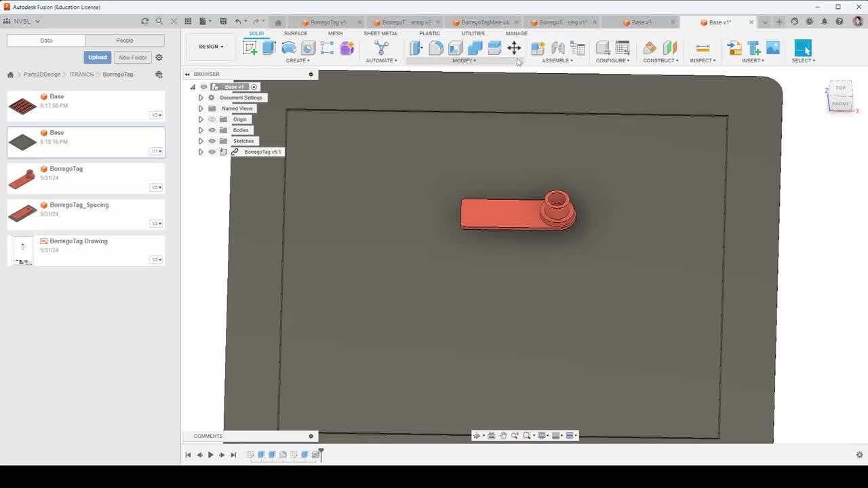Open the BorregoTag_Spacing thumbnail
The height and width of the screenshot is (488, 868).
pyautogui.click(x=22, y=213)
